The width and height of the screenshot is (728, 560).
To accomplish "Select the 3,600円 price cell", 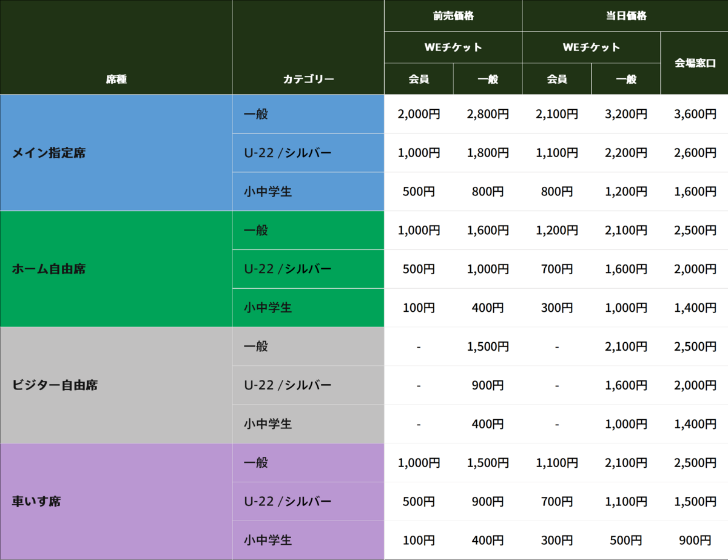I will (x=695, y=114).
